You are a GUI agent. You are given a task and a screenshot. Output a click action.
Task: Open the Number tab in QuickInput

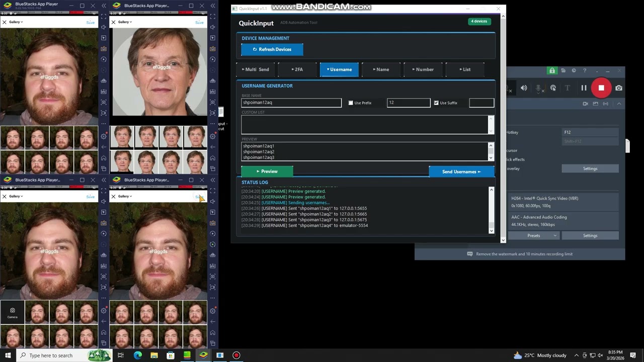(x=423, y=69)
